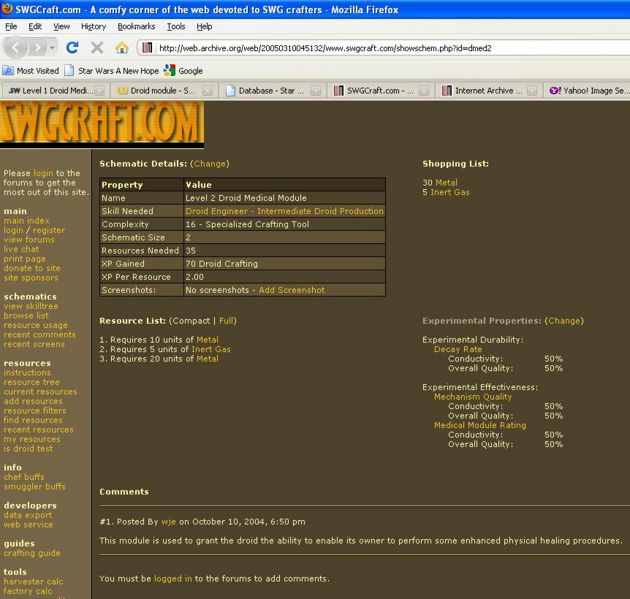This screenshot has height=599, width=630.
Task: Click the Stop loading X icon
Action: [x=97, y=47]
